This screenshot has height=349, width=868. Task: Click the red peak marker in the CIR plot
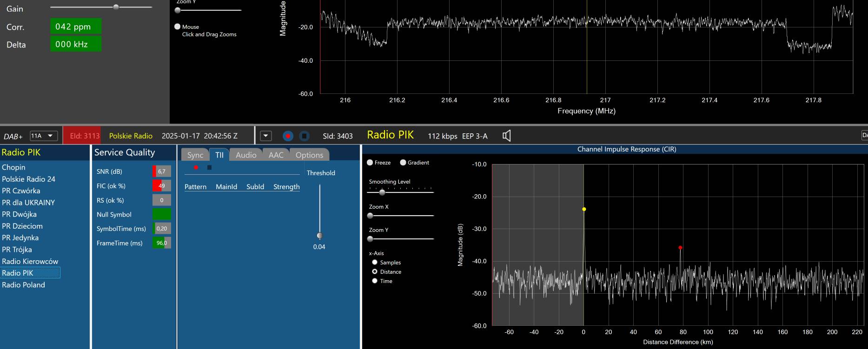[680, 248]
